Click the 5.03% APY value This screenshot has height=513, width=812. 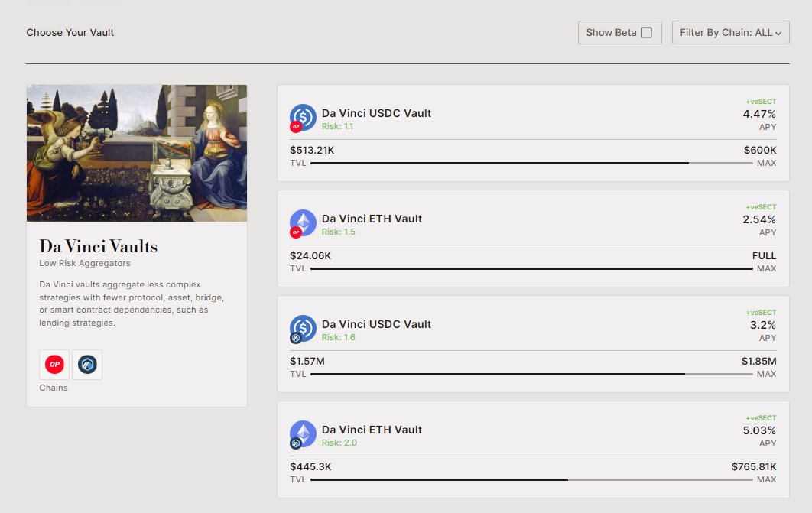click(759, 431)
